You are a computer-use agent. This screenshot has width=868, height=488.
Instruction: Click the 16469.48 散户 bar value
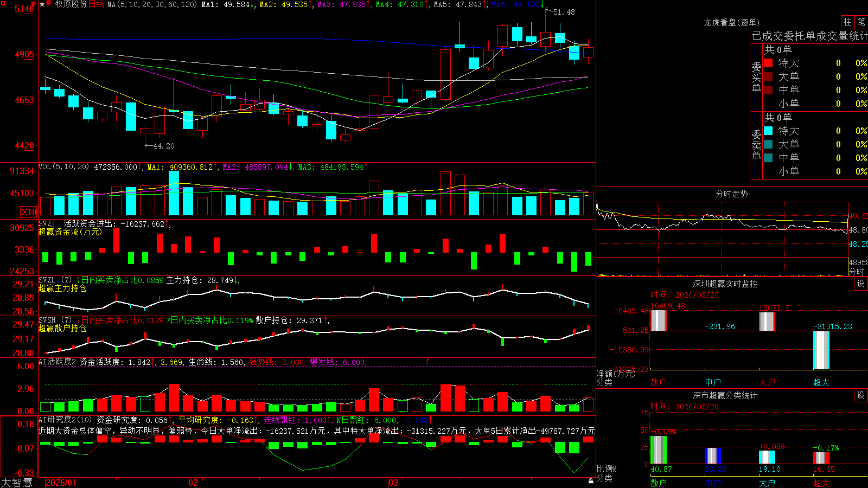(668, 306)
